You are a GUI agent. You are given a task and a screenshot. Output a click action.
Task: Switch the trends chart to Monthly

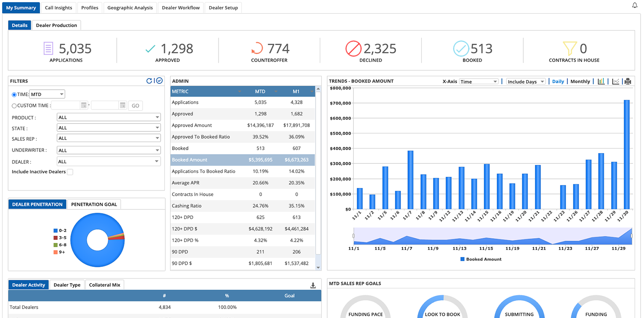pyautogui.click(x=580, y=82)
